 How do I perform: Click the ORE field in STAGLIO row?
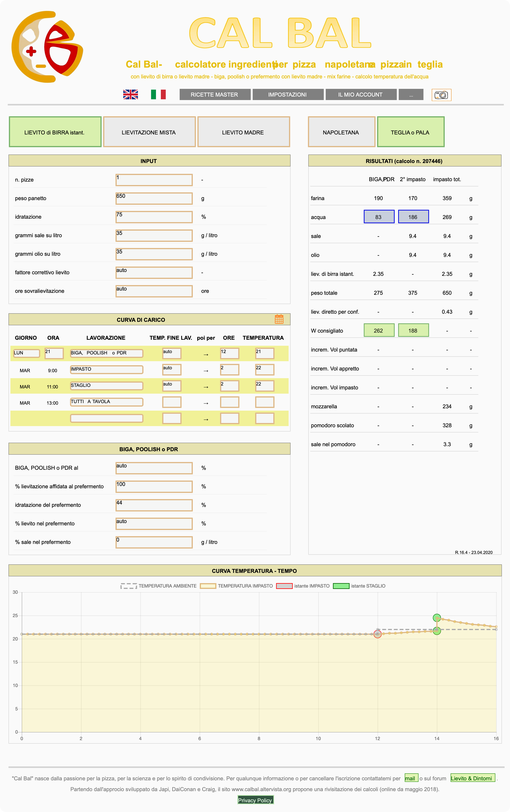pyautogui.click(x=229, y=386)
